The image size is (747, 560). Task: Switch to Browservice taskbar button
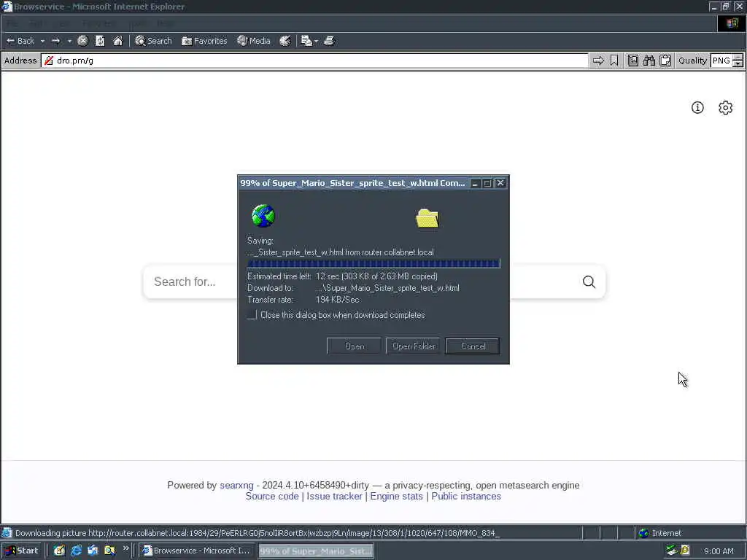click(197, 551)
